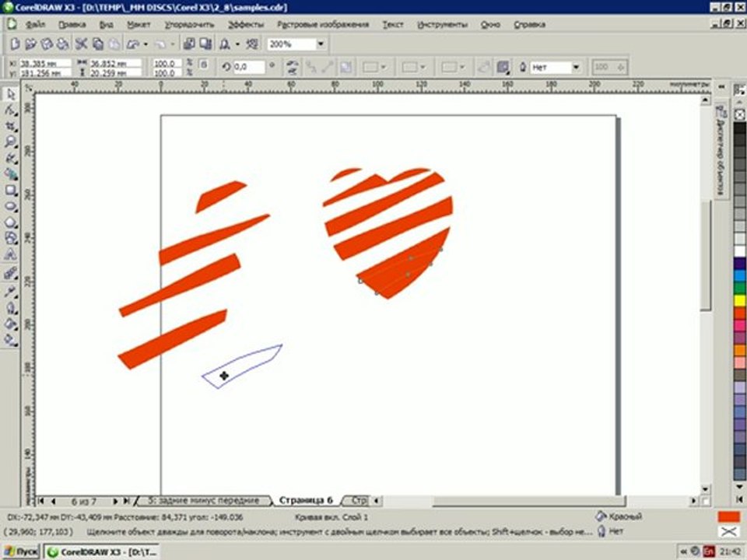
Task: Click the Cut scissors icon
Action: pos(81,44)
